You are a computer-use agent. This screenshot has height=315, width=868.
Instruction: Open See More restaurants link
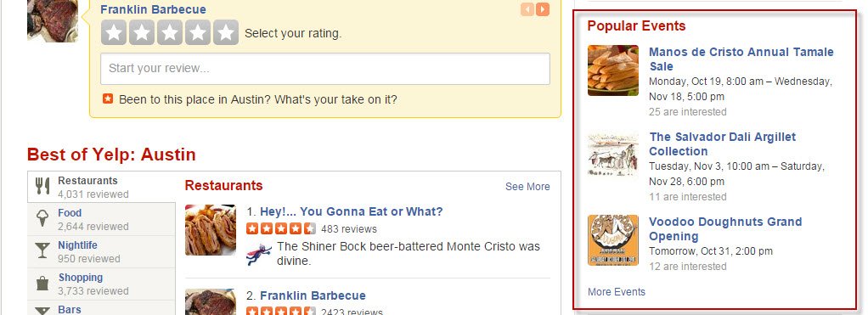point(527,187)
